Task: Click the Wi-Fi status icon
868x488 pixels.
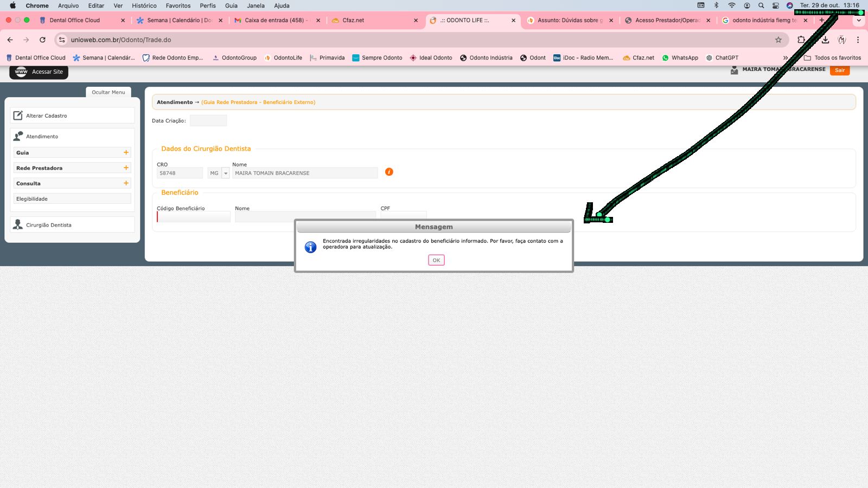Action: [x=732, y=5]
